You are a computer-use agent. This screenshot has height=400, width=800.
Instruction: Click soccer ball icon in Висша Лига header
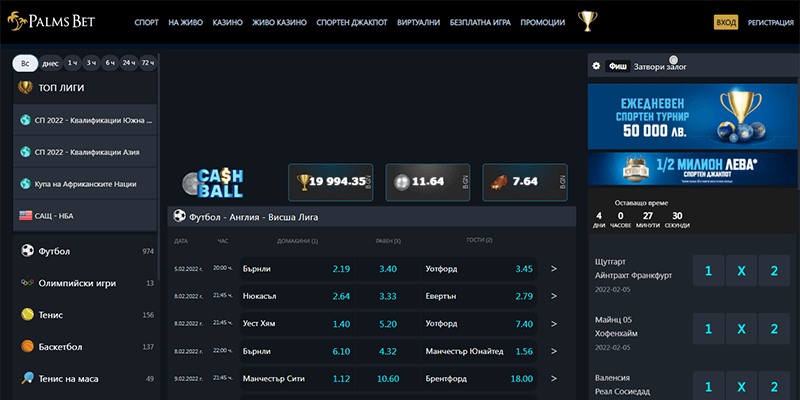[179, 216]
